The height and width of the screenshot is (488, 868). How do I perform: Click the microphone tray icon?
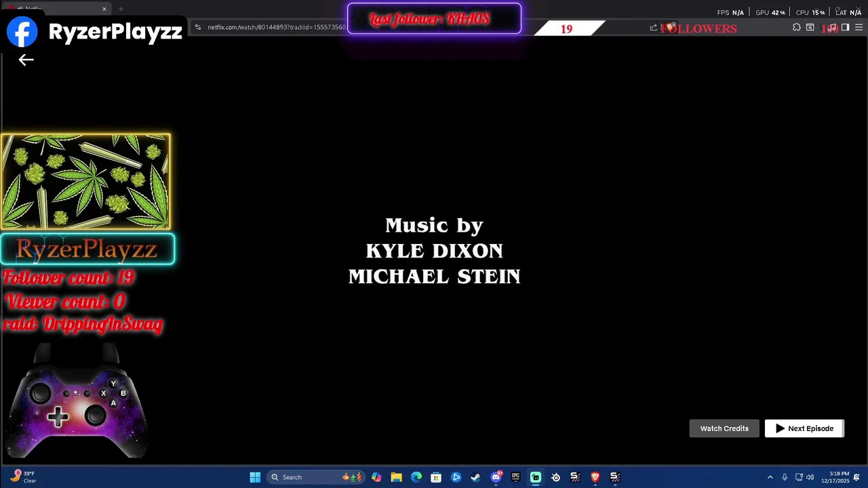pos(785,477)
